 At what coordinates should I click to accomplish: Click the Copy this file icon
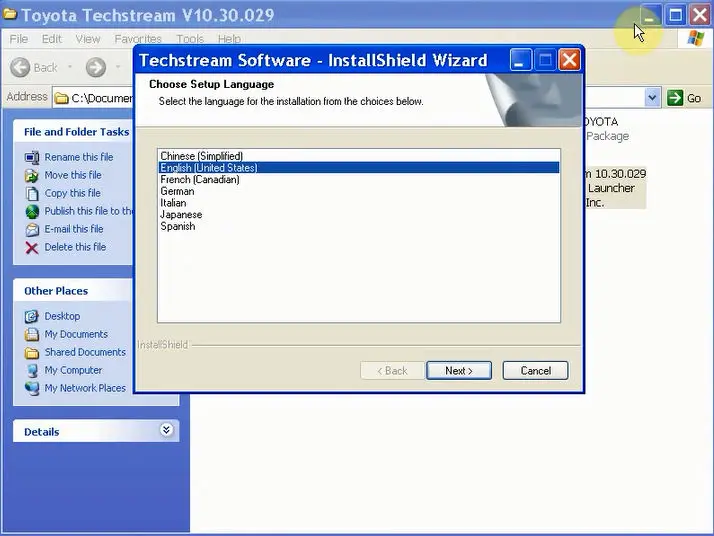[32, 194]
